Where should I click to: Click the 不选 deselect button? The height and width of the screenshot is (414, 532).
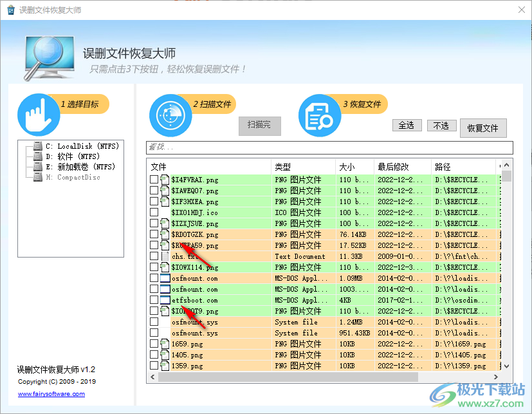[441, 126]
